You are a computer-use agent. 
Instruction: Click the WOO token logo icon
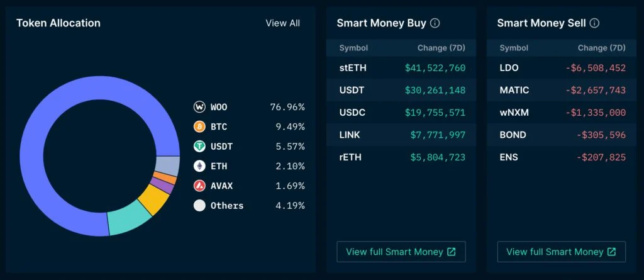[199, 107]
